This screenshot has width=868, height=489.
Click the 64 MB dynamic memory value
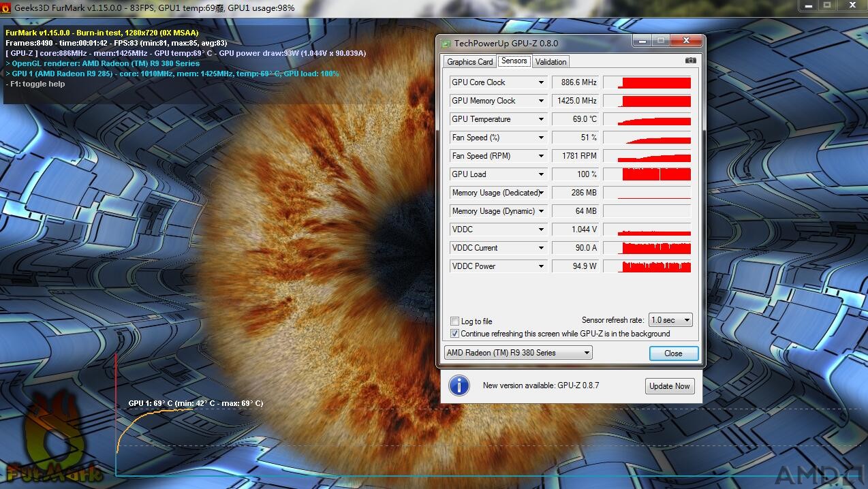(576, 211)
